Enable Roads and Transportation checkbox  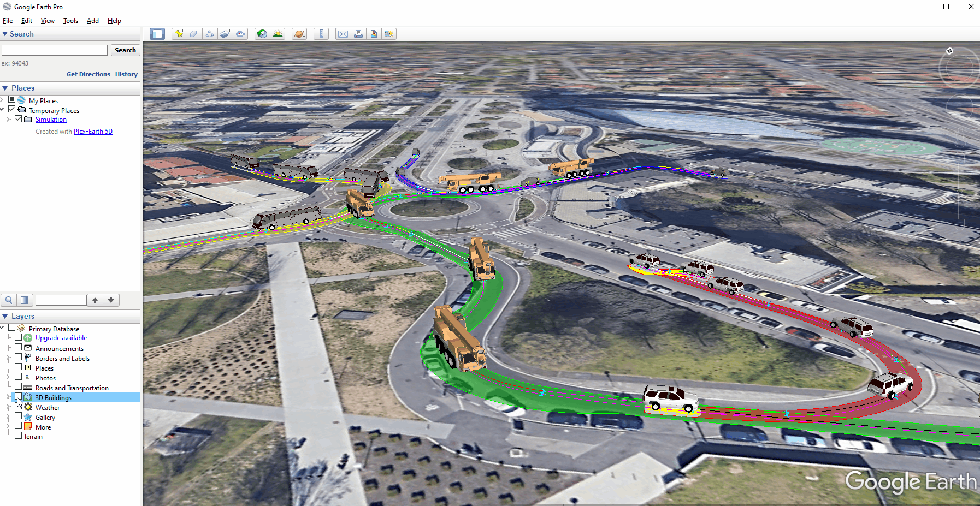click(18, 386)
